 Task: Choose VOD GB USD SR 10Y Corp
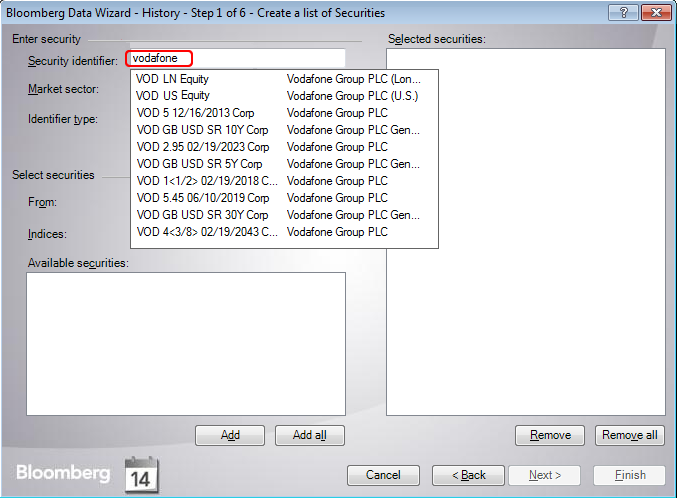284,130
